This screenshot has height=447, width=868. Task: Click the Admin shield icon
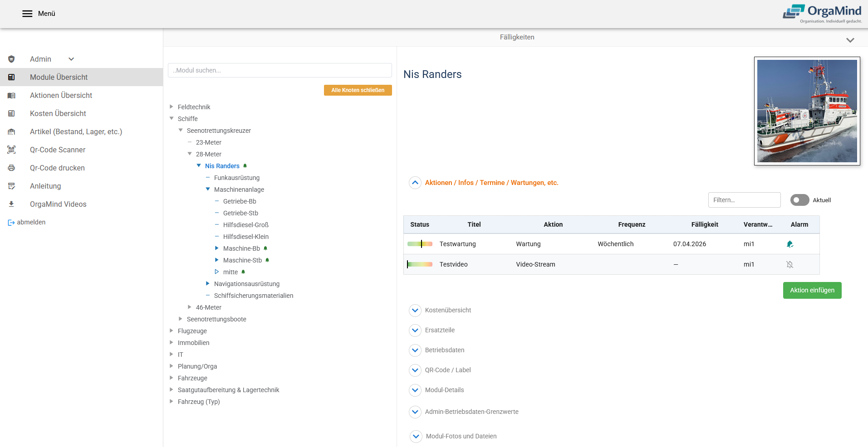pyautogui.click(x=11, y=59)
